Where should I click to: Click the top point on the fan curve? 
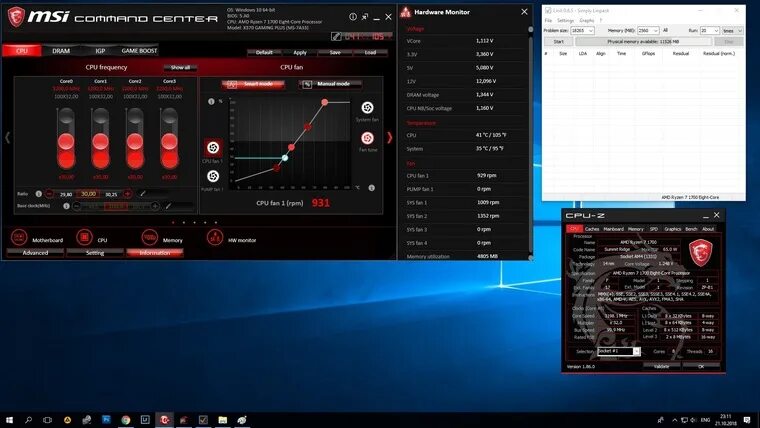[x=324, y=102]
